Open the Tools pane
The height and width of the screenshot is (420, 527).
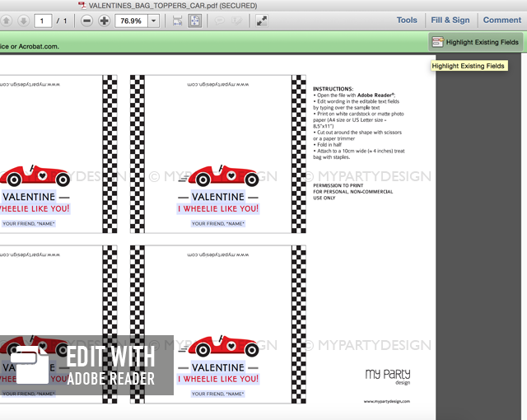407,20
